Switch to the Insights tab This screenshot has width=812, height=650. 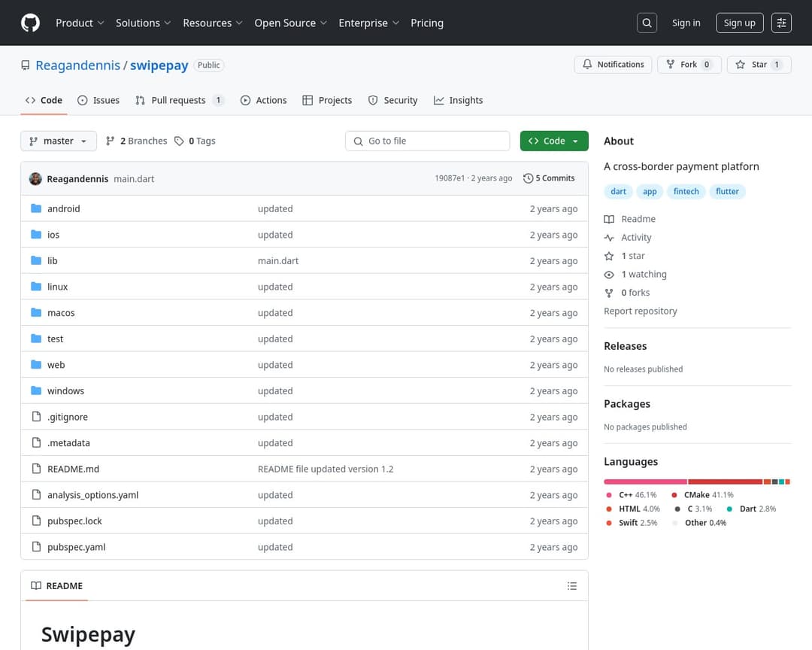tap(459, 100)
